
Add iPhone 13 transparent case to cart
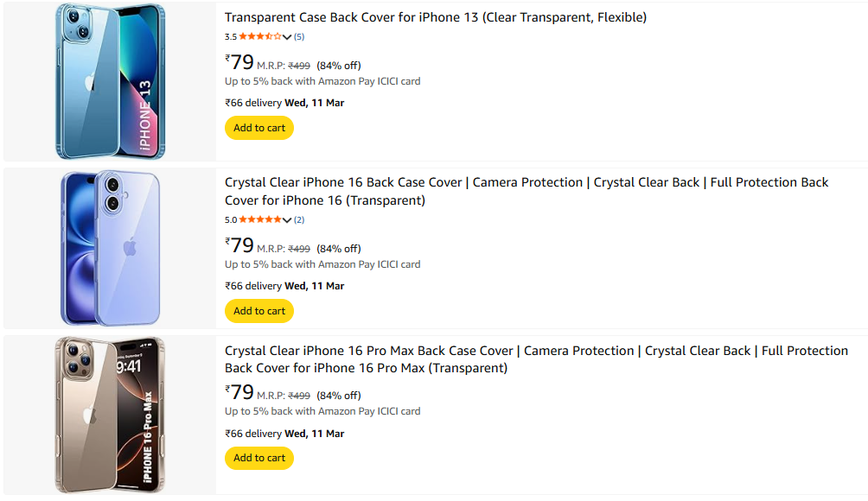[259, 128]
